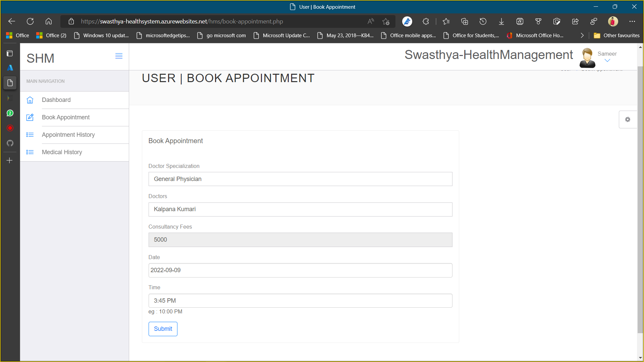Add page to favourites with the star icon
644x362 pixels.
coord(386,21)
